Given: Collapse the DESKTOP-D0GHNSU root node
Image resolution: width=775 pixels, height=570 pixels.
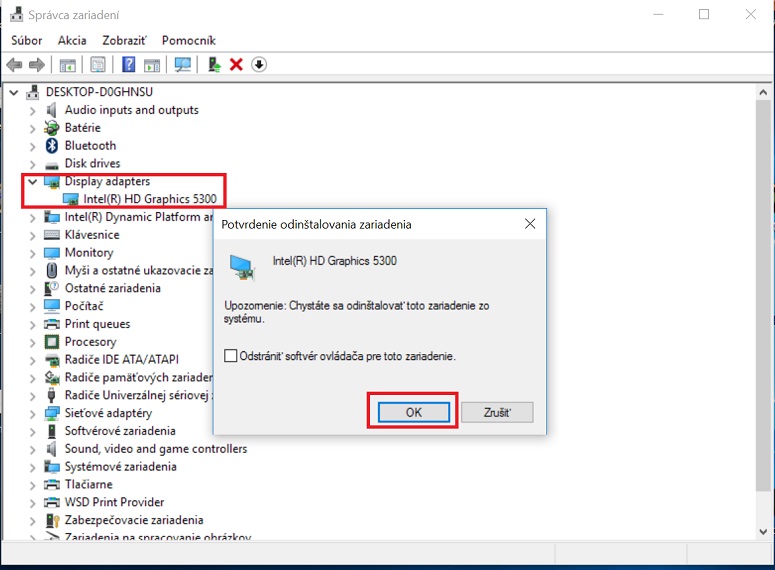Looking at the screenshot, I should (x=14, y=92).
